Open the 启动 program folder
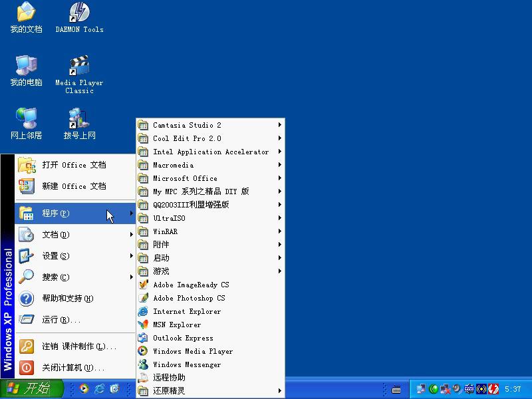The height and width of the screenshot is (399, 532). (210, 258)
